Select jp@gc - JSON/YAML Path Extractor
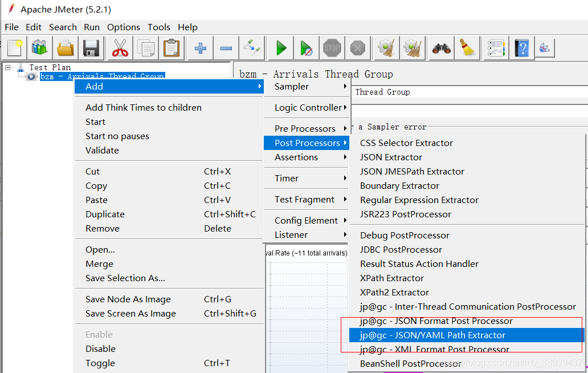This screenshot has height=373, width=588. coord(467,335)
